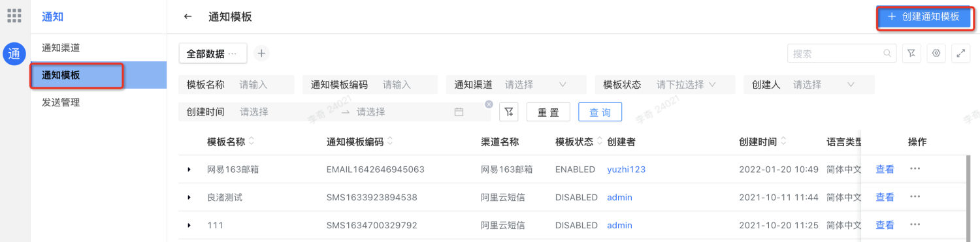
Task: View the 111 template
Action: pos(885,226)
